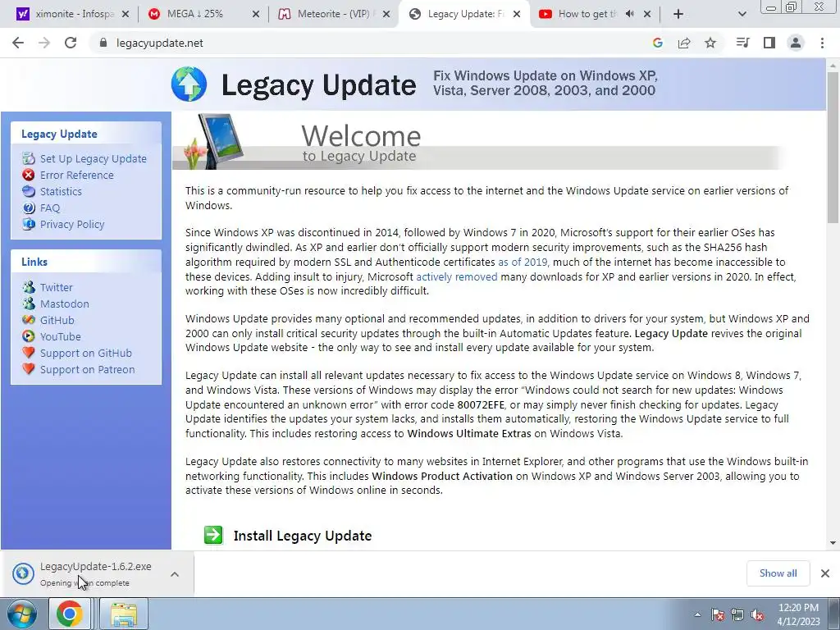Click the Mastodon people icon
This screenshot has height=630, width=840.
click(29, 304)
